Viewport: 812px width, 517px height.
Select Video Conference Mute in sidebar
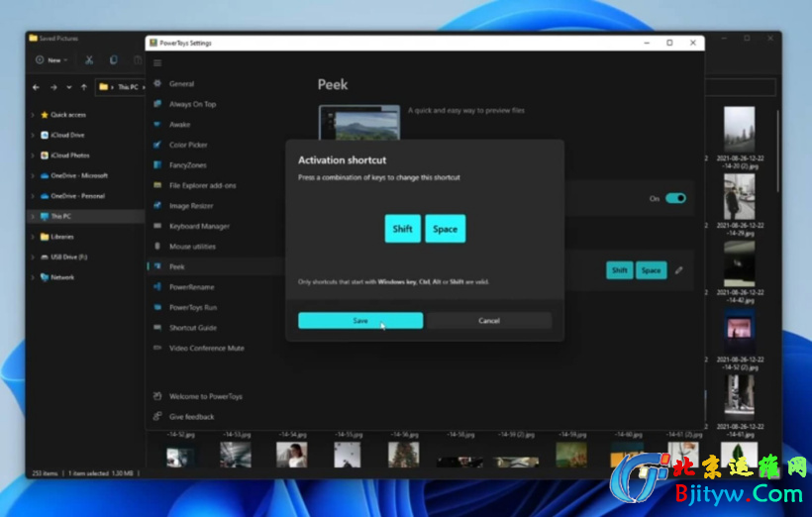point(206,348)
